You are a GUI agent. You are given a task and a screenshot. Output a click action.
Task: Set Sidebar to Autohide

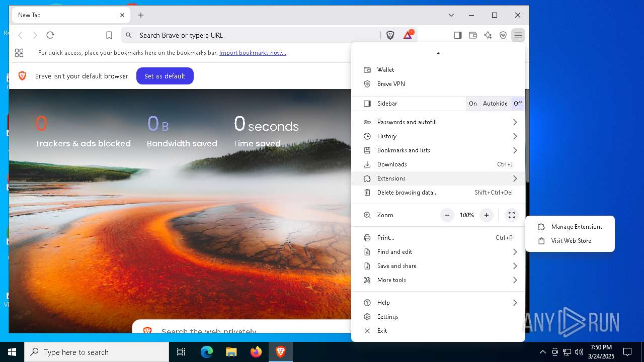[x=495, y=104]
